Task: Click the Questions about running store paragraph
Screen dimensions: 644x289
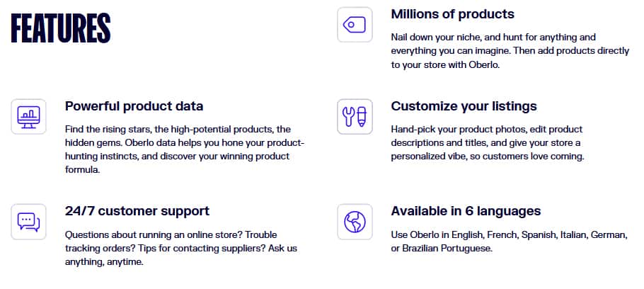Action: click(x=180, y=249)
